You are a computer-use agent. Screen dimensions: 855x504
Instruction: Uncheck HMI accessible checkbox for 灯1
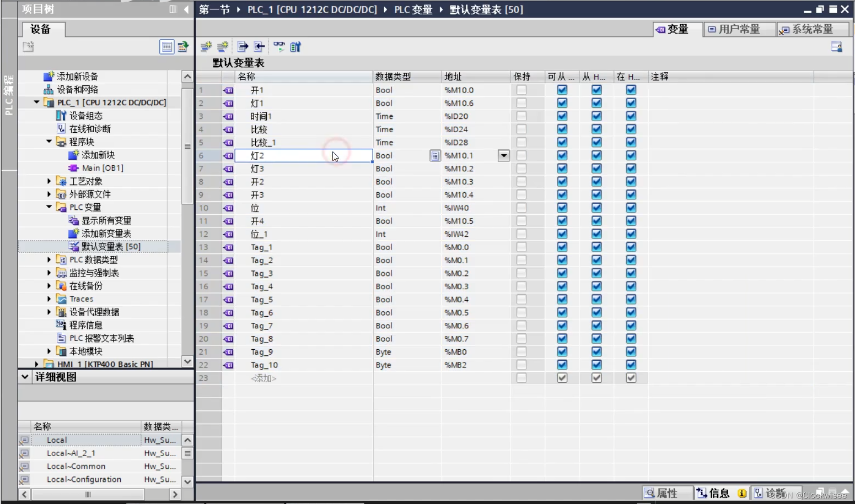(562, 103)
